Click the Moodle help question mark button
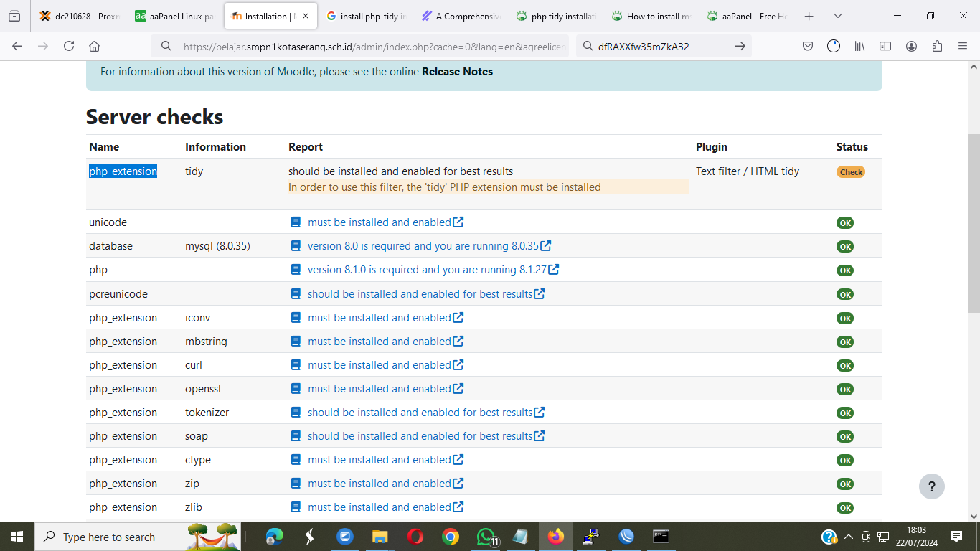This screenshot has height=551, width=980. pyautogui.click(x=931, y=486)
